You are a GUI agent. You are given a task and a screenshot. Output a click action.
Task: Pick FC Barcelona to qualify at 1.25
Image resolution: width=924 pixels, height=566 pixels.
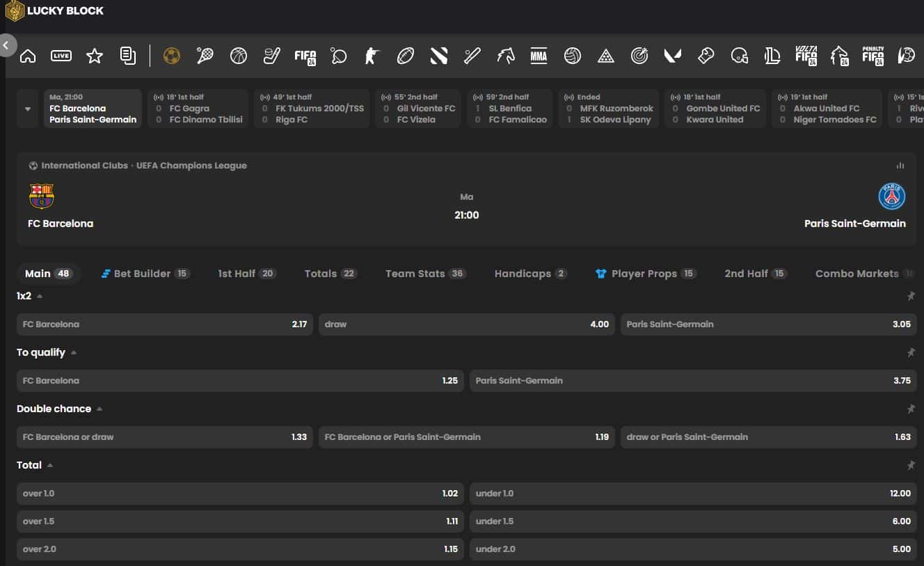point(240,381)
